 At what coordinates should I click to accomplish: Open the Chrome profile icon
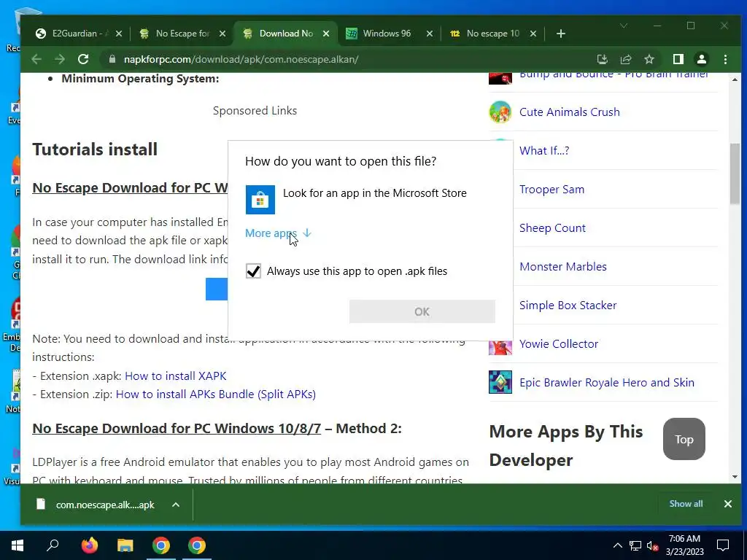coord(702,59)
